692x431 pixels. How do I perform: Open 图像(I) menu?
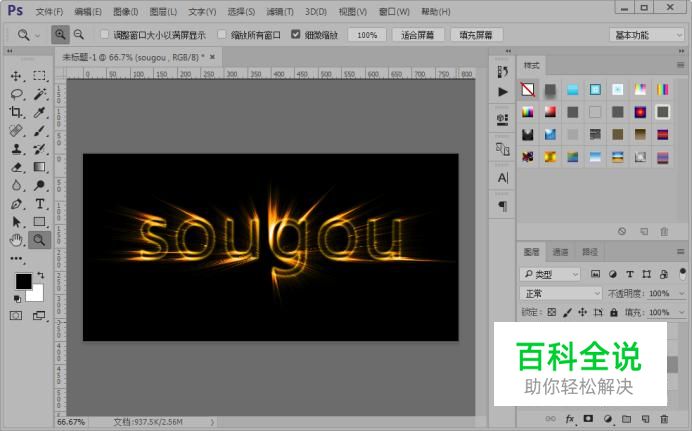tap(125, 11)
